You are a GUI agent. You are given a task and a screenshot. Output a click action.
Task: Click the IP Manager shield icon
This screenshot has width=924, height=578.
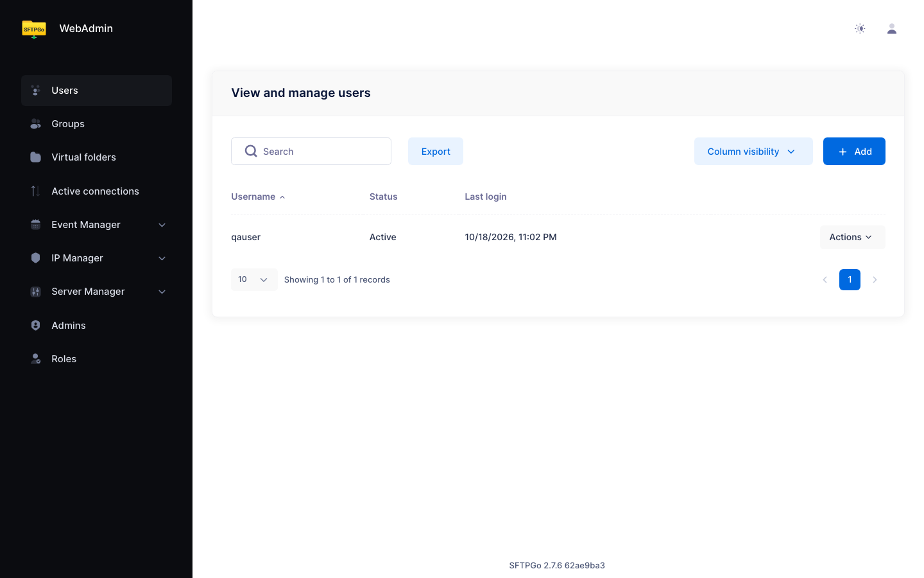point(36,258)
